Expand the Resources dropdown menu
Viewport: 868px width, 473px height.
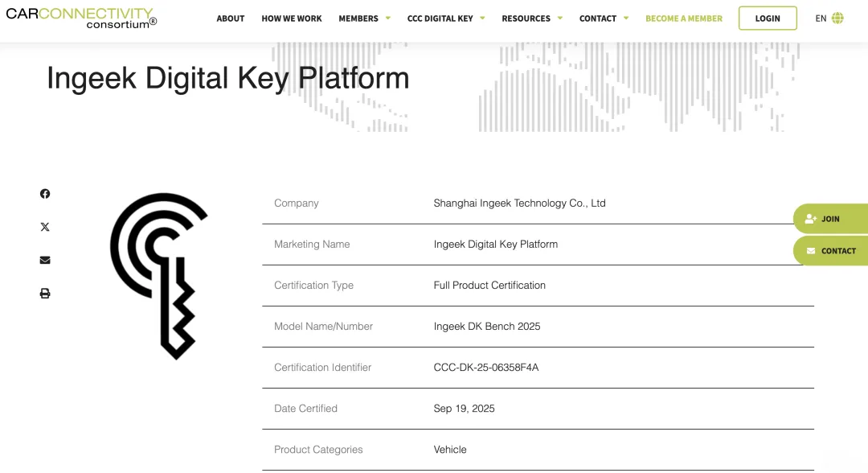pyautogui.click(x=532, y=19)
